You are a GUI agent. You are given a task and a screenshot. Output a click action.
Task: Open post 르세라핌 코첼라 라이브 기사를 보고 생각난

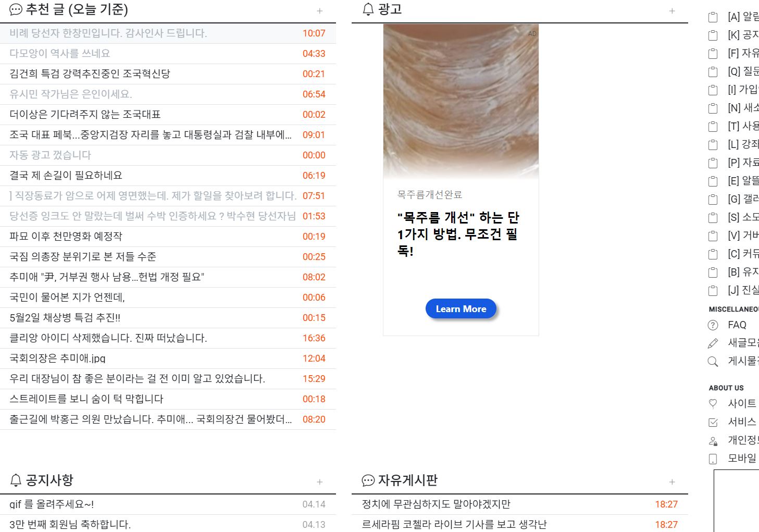(454, 525)
